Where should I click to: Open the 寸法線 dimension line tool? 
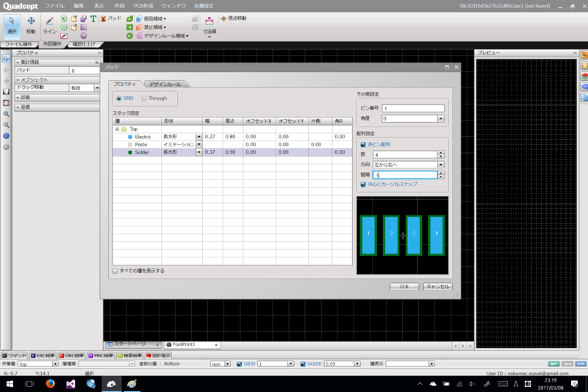click(209, 26)
